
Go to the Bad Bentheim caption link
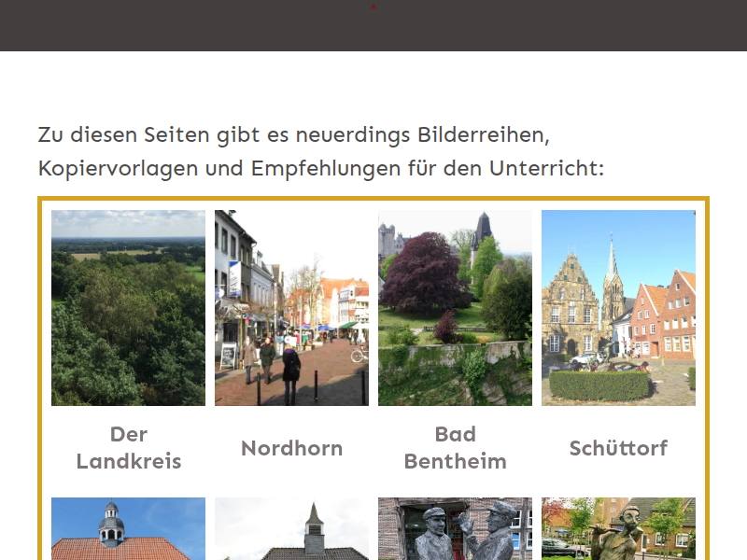[x=455, y=448]
